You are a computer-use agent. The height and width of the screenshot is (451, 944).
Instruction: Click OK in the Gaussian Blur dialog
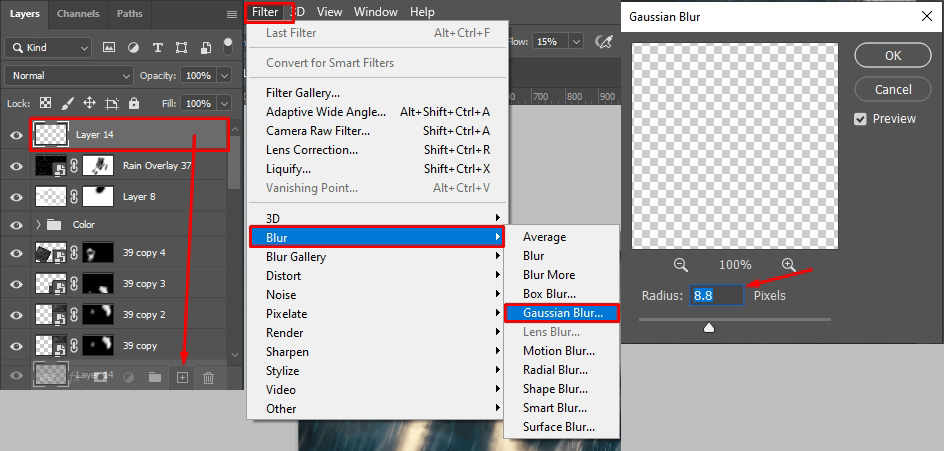click(893, 55)
